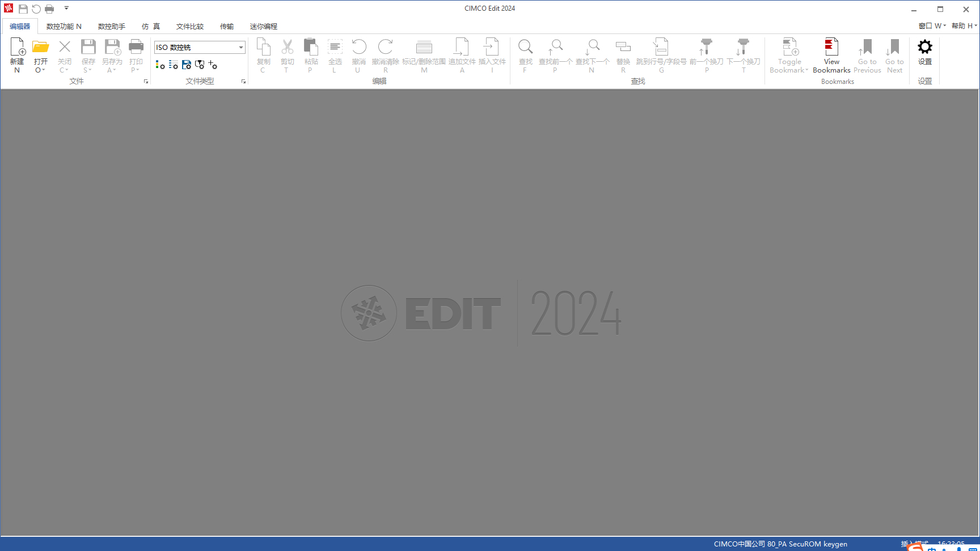The height and width of the screenshot is (551, 980).
Task: Toggle Bookmark via ribbon button
Action: tap(789, 56)
